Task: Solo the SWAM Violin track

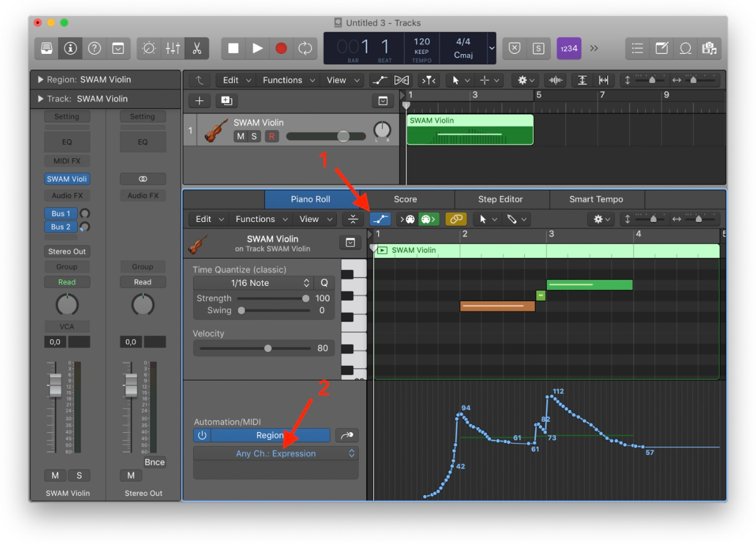Action: coord(254,136)
